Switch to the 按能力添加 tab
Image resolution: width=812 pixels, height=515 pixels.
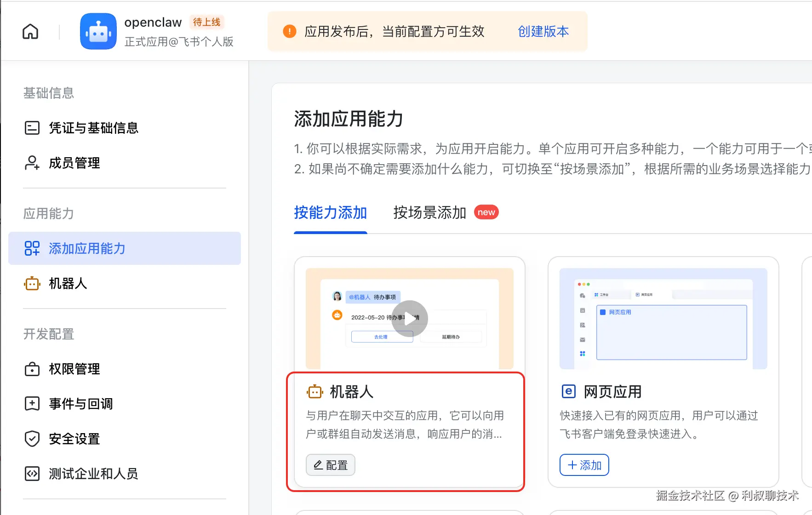(331, 212)
